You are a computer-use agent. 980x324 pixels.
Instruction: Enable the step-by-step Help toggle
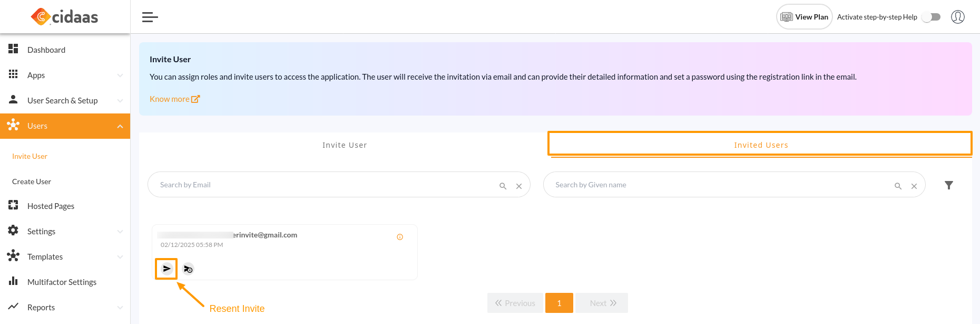(931, 17)
